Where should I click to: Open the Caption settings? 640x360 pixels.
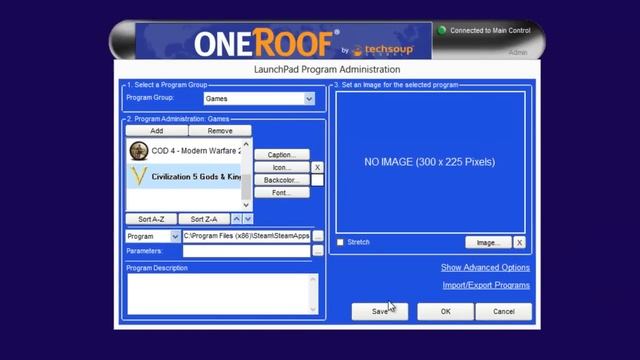(282, 155)
